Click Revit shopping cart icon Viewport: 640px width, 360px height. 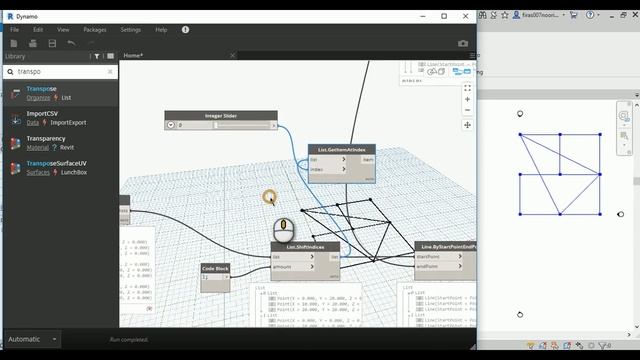(573, 15)
